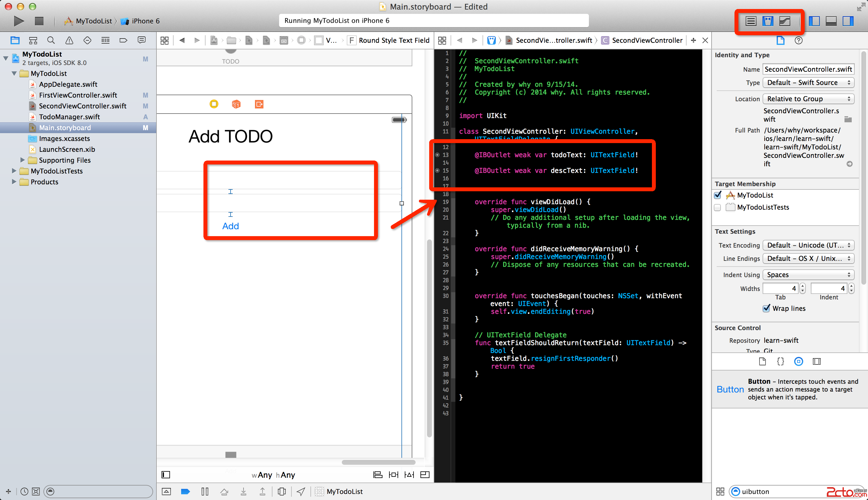Switch to the Assistant editor
The height and width of the screenshot is (500, 868).
coord(768,21)
